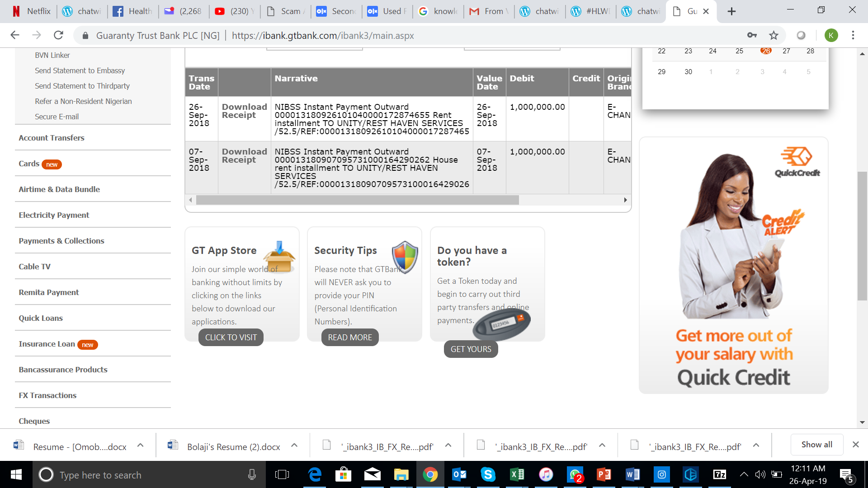Select day 30 in the calendar

point(688,72)
